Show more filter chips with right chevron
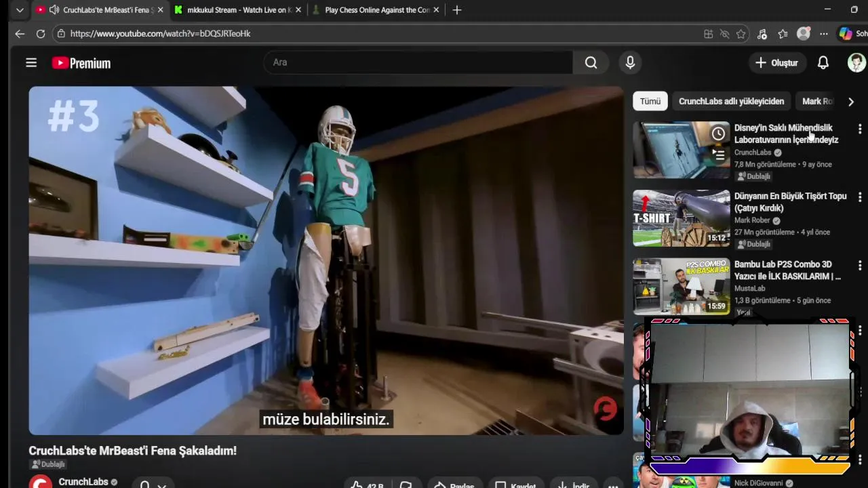The height and width of the screenshot is (488, 868). click(x=851, y=102)
